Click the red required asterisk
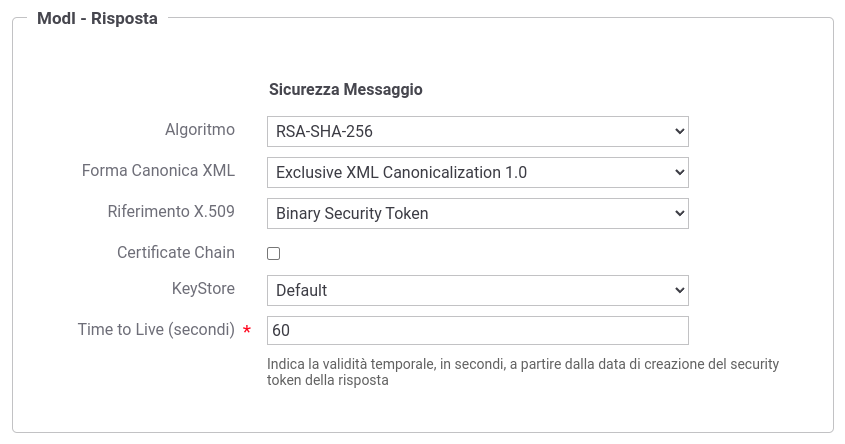 point(247,329)
